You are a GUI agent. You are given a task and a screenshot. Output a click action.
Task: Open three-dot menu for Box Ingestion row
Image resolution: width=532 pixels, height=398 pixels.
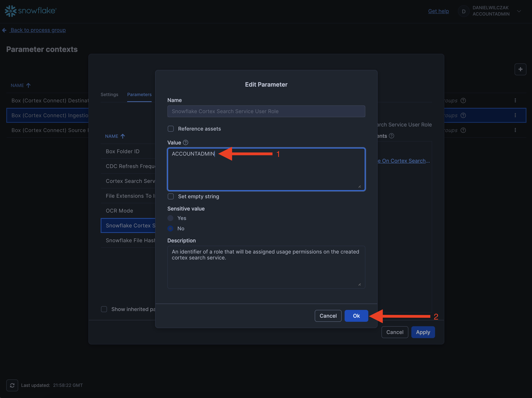[515, 115]
